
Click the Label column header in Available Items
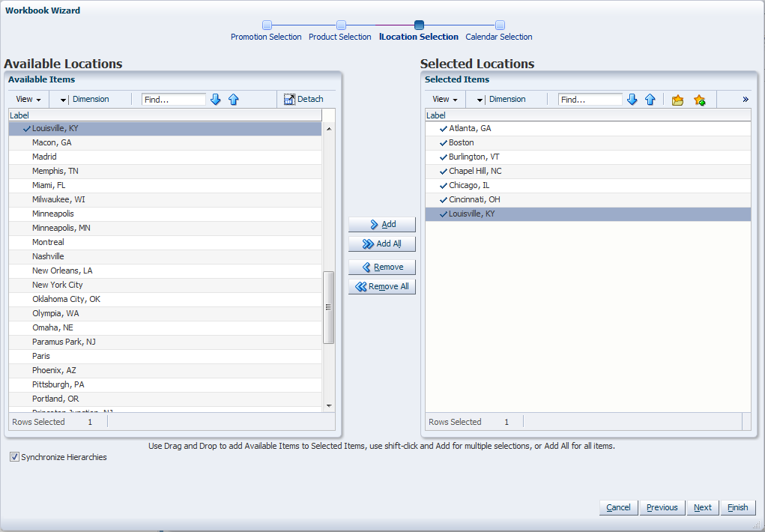coord(165,115)
